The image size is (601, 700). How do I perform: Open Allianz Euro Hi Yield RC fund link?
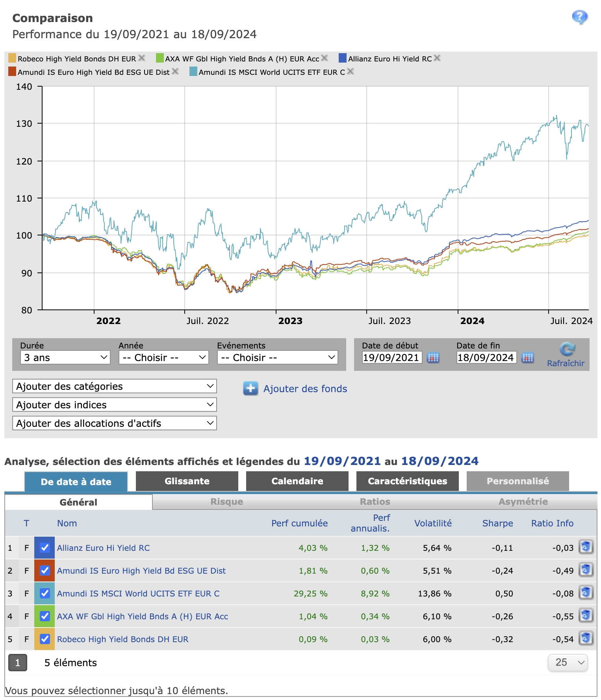point(104,548)
